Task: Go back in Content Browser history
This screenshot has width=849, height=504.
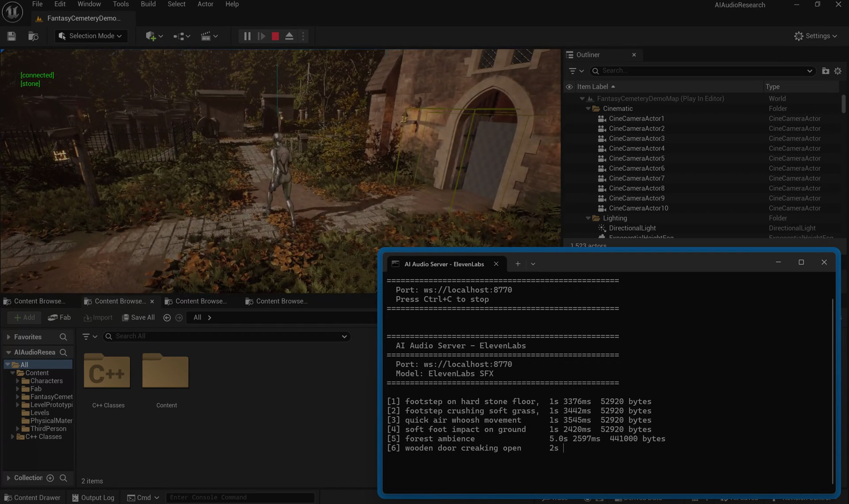Action: tap(167, 317)
